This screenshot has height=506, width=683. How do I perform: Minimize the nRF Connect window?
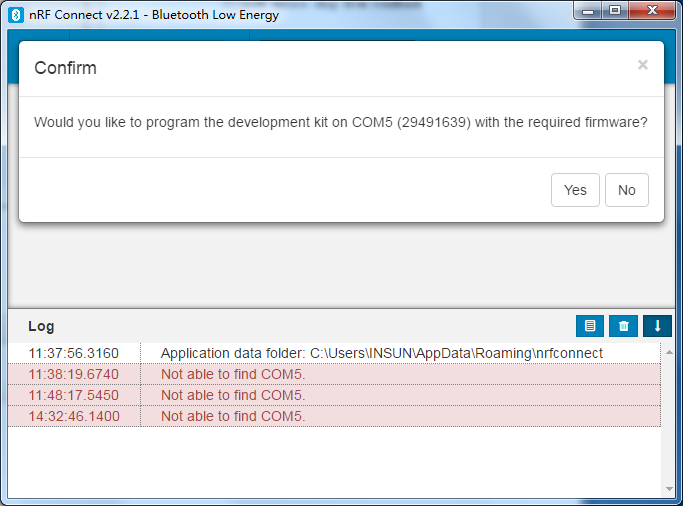588,10
